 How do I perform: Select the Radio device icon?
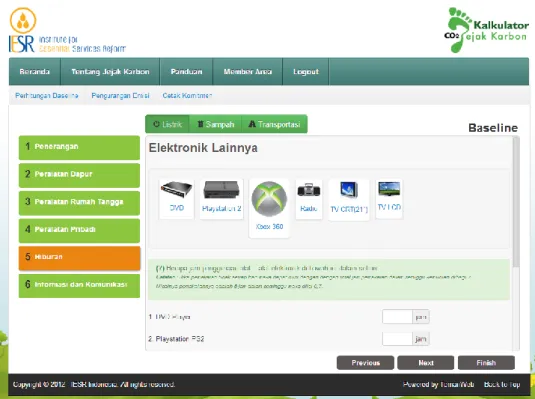(309, 199)
